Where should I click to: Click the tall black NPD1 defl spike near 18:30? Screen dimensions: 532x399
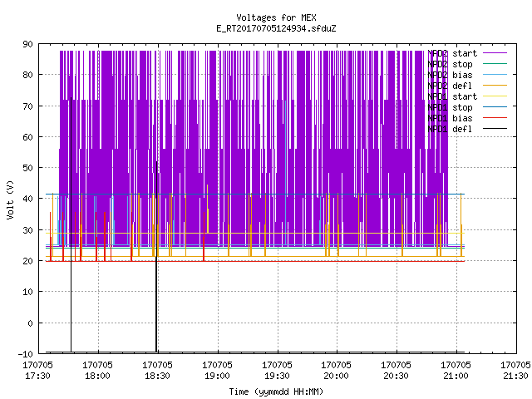[x=156, y=257]
